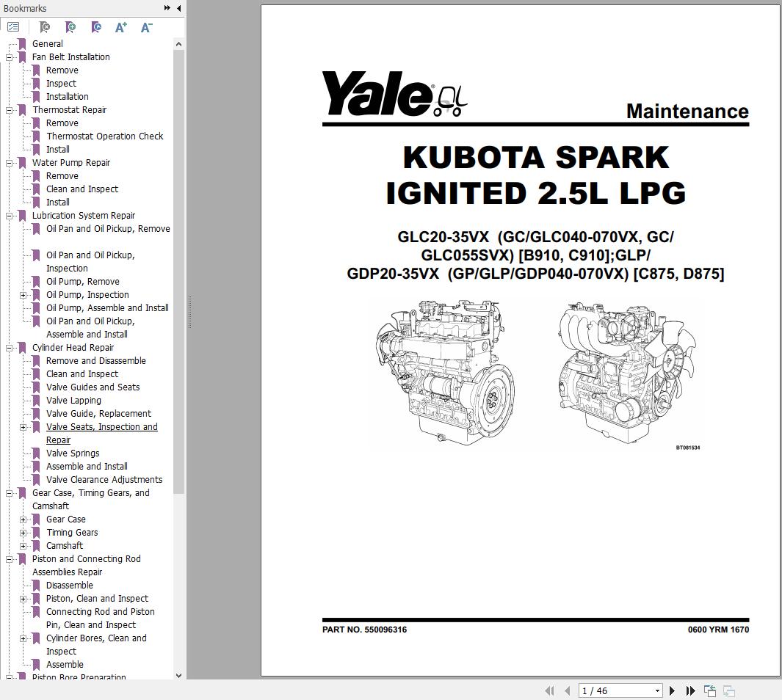Screen dimensions: 782x700
Task: Decrease bookmark text size with A- icon
Action: (147, 27)
